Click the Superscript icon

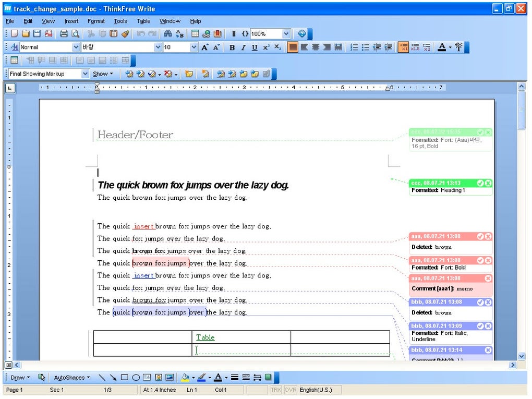coord(267,47)
